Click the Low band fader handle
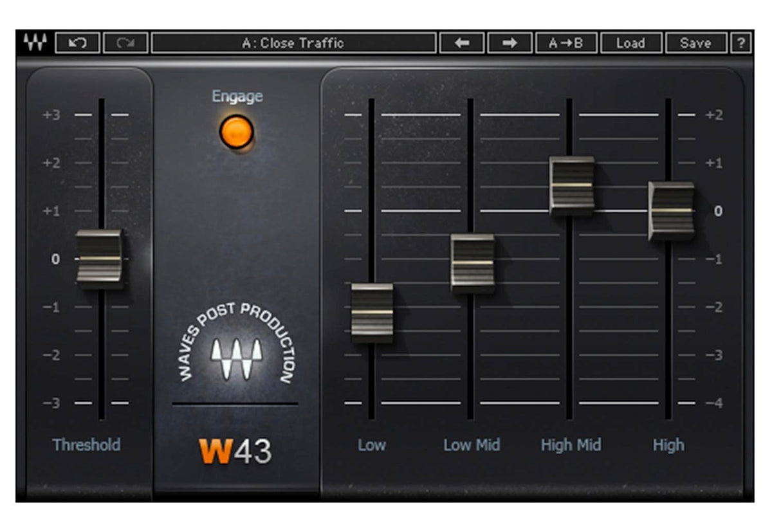Viewport: 772px width, 532px height. click(372, 312)
